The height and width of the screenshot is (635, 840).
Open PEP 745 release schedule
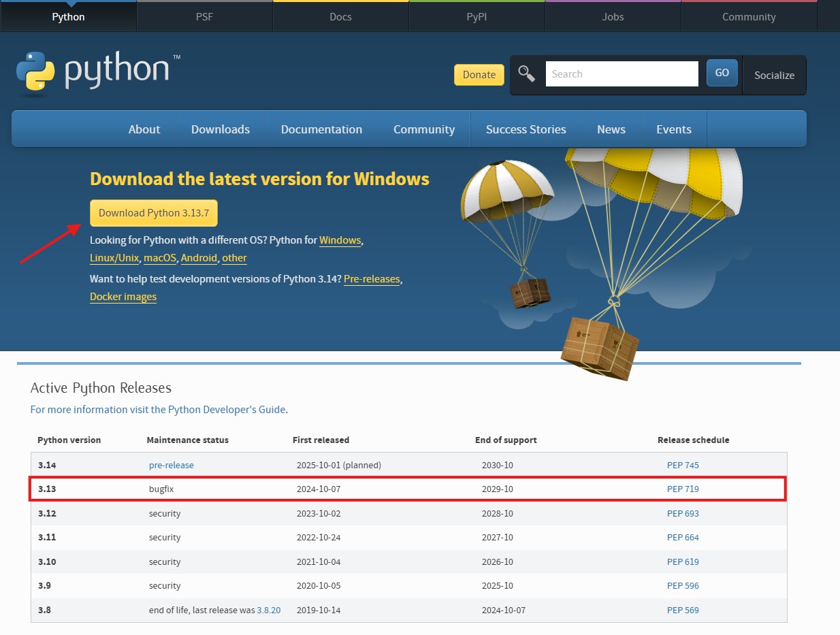click(683, 466)
